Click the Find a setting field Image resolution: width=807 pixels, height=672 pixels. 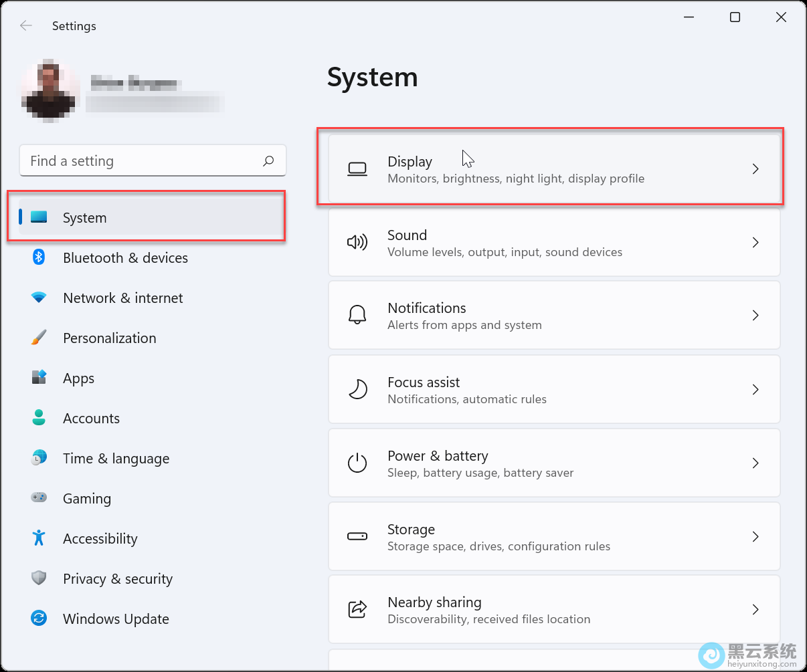pyautogui.click(x=141, y=161)
